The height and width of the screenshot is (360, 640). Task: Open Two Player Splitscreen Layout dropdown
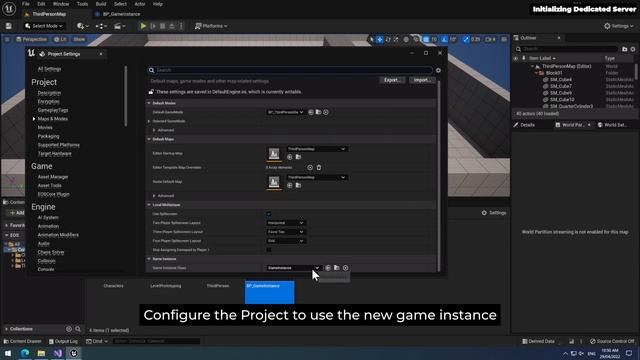point(285,223)
